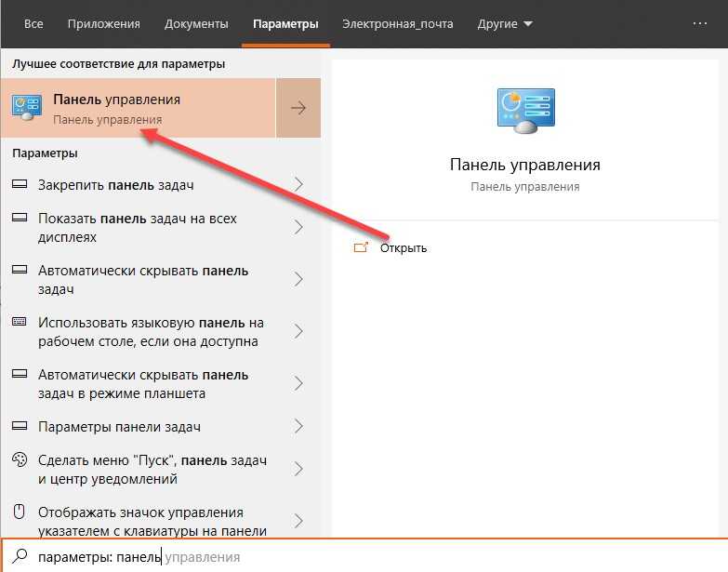Open the Панель управления best match result

pyautogui.click(x=139, y=108)
